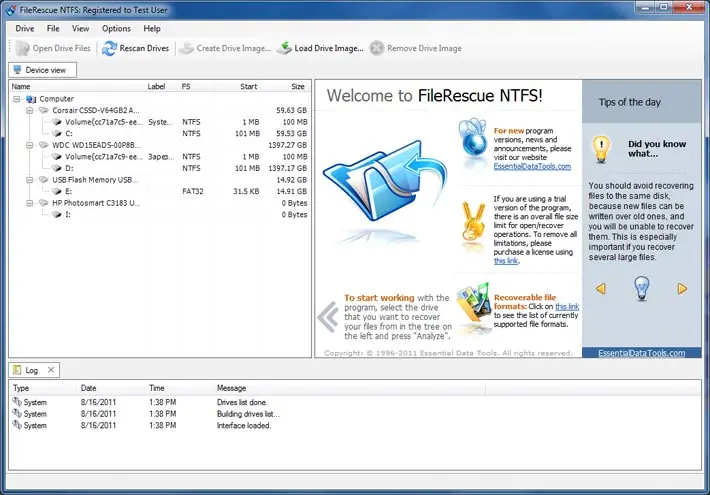Click the Computer icon in the device tree
This screenshot has height=495, width=710.
pyautogui.click(x=31, y=99)
